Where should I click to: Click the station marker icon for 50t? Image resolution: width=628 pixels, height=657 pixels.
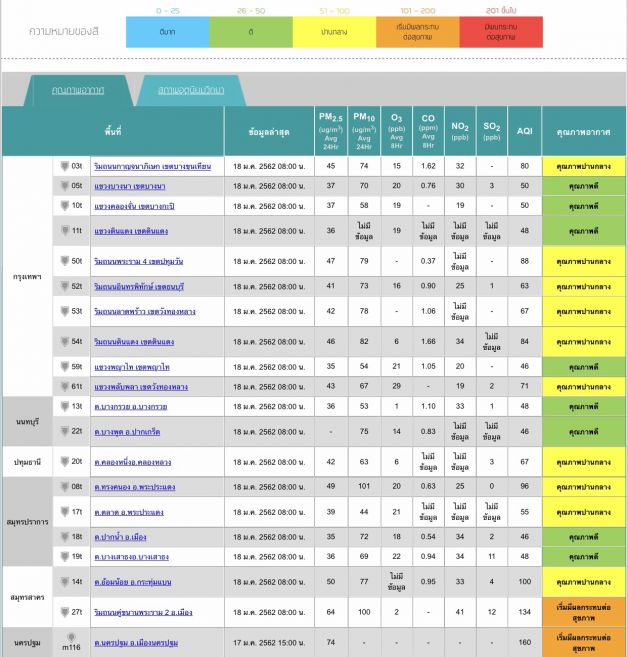pos(65,261)
